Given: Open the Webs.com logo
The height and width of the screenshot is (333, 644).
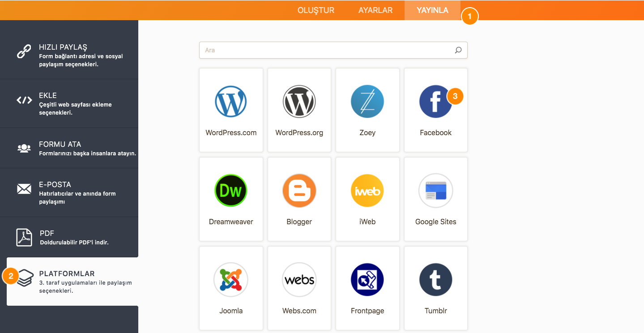Looking at the screenshot, I should click(x=299, y=280).
